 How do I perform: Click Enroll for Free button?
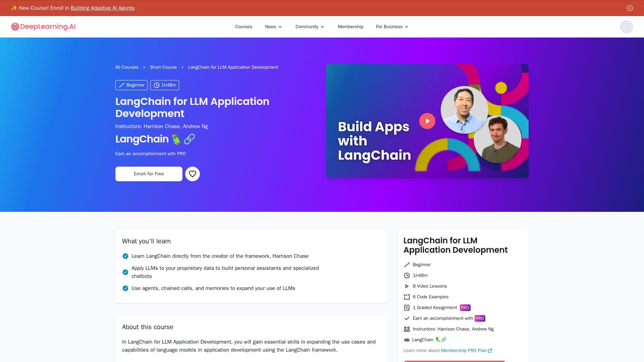[149, 174]
